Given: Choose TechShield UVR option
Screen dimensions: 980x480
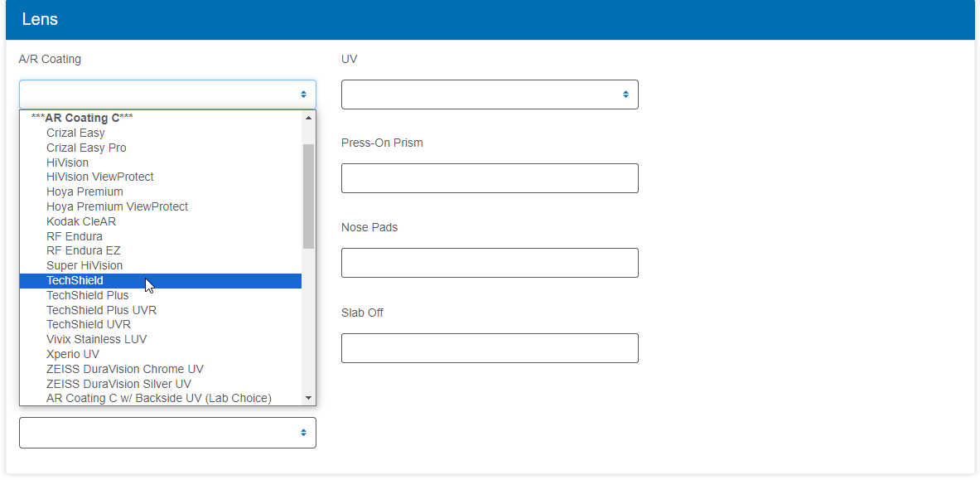Looking at the screenshot, I should pyautogui.click(x=161, y=324).
